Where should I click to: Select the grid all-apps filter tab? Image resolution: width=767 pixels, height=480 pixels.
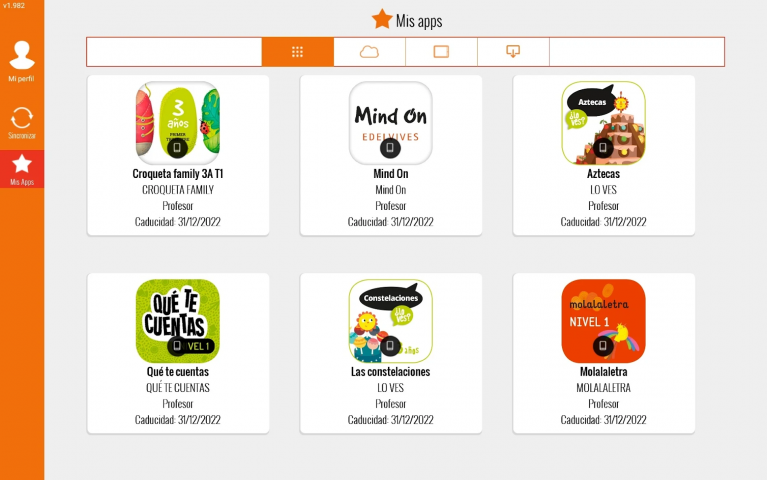(297, 52)
